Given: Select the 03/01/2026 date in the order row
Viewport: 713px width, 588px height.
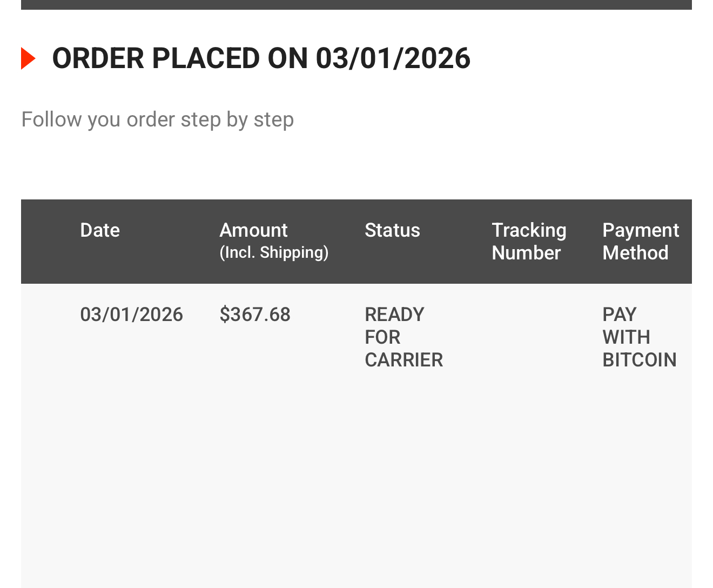Looking at the screenshot, I should point(131,315).
